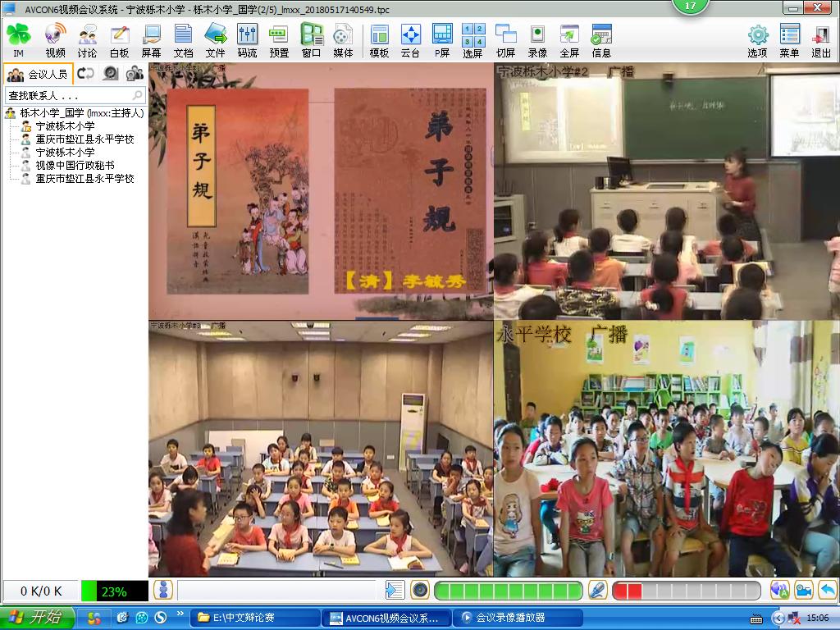
Task: Click the person icon button beside 23%
Action: [x=163, y=590]
